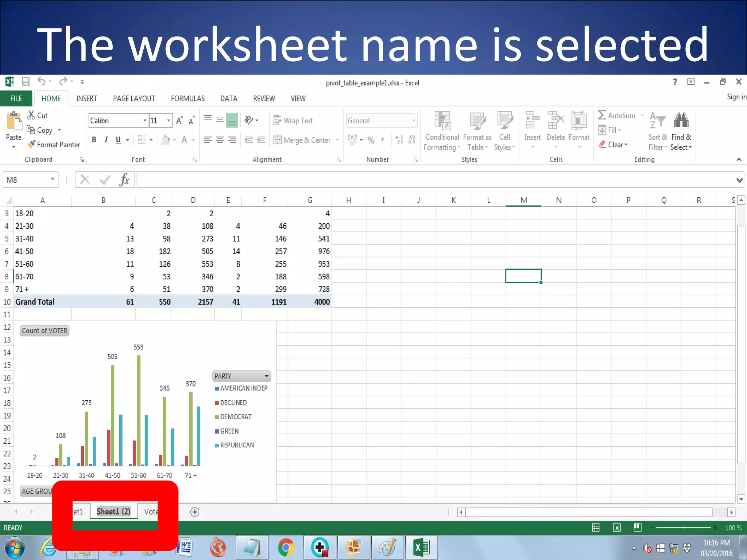This screenshot has height=560, width=747.
Task: Expand the Merge & Center dropdown arrow
Action: point(337,140)
